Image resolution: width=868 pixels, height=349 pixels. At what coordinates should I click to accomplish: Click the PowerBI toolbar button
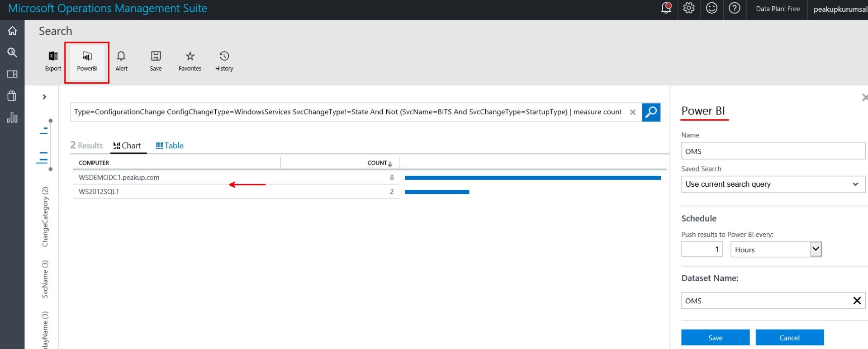tap(87, 61)
